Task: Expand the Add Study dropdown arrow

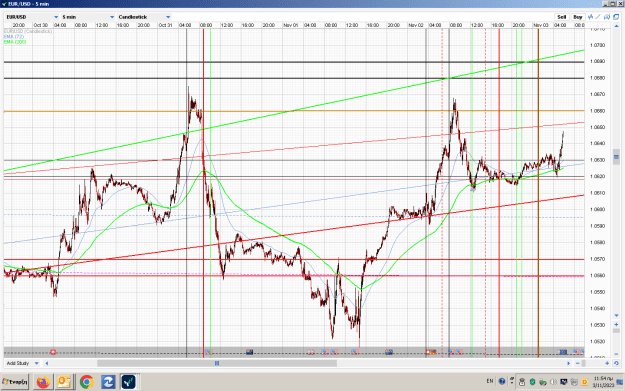Action: [x=36, y=363]
